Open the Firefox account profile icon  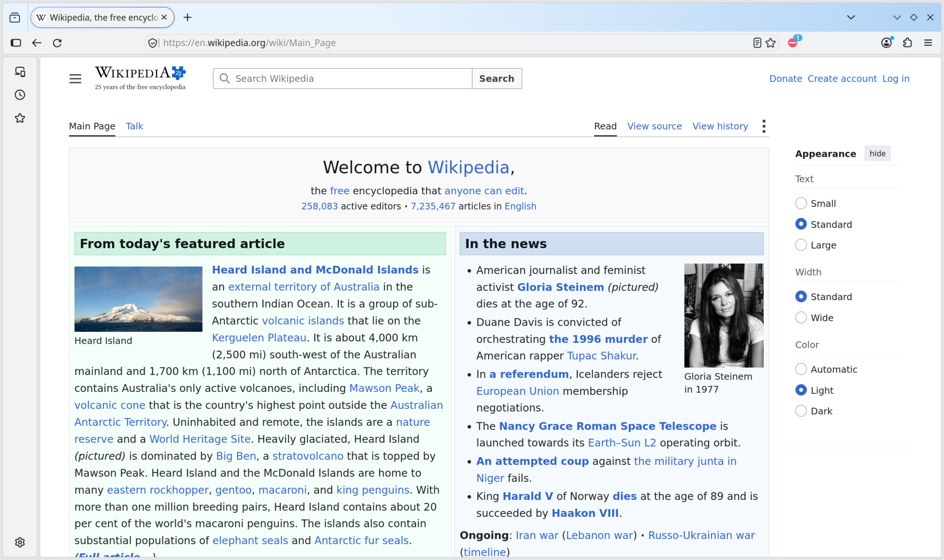886,43
